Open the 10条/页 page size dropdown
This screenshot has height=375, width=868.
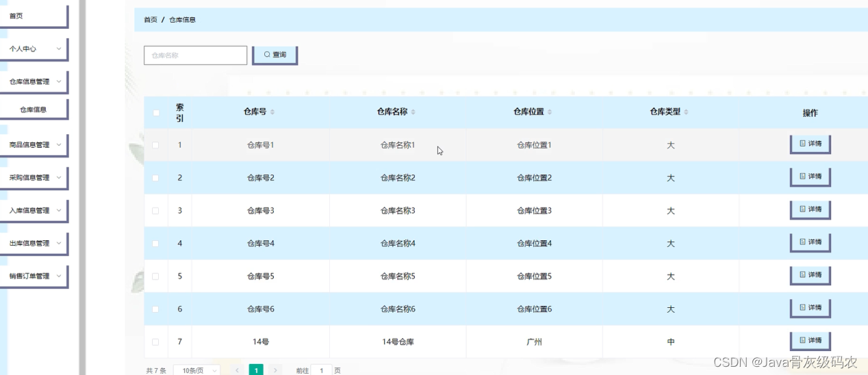197,370
